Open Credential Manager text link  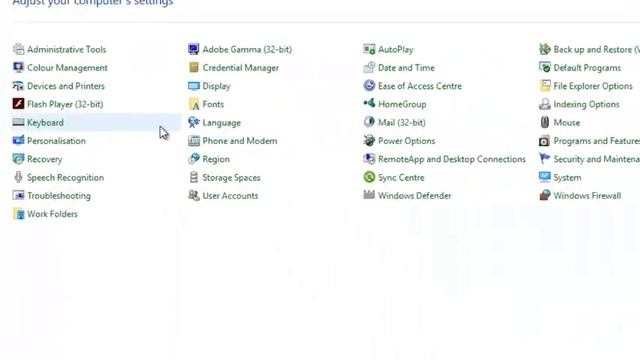[240, 68]
